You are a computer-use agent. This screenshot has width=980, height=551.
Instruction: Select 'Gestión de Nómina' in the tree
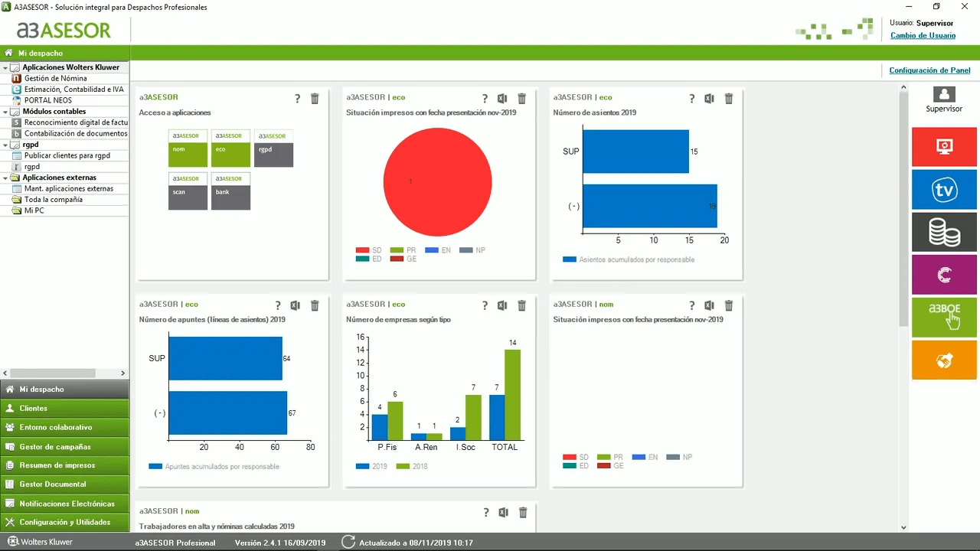[x=55, y=79]
